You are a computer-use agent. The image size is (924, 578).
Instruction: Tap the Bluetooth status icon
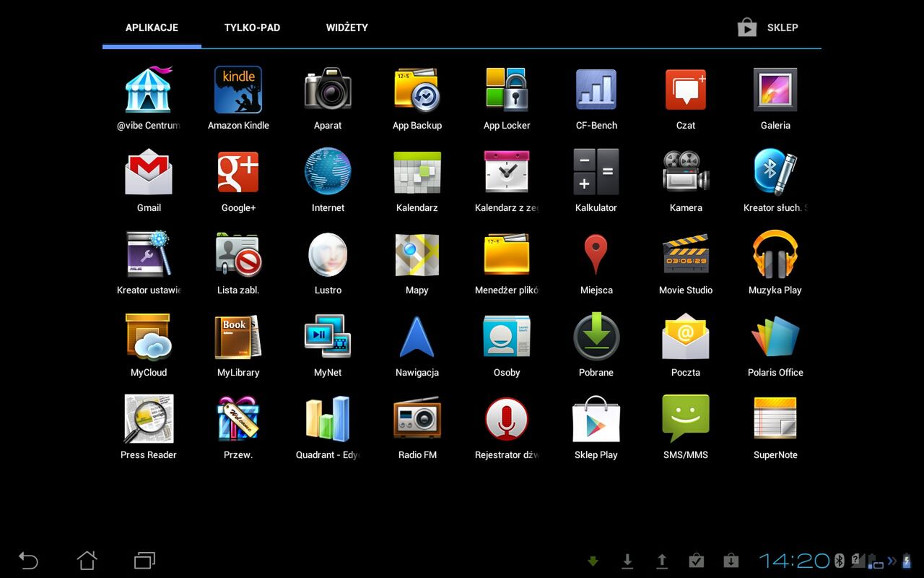tap(840, 561)
